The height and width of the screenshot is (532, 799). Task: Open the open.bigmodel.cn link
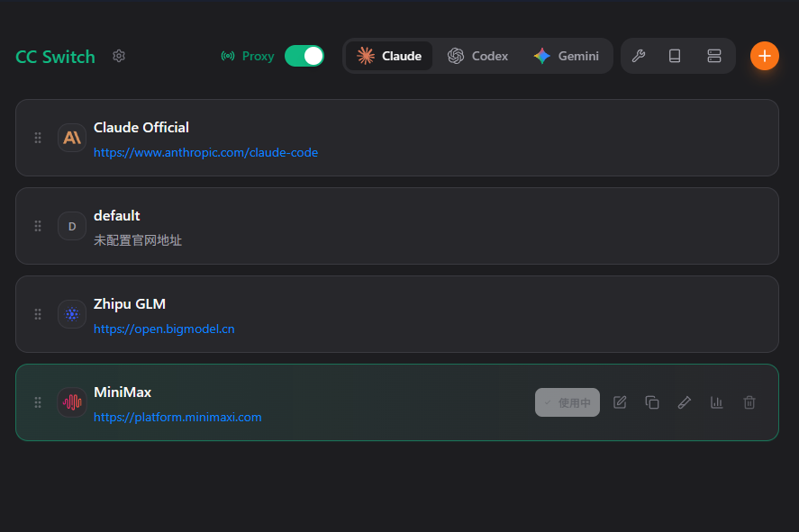(x=164, y=329)
